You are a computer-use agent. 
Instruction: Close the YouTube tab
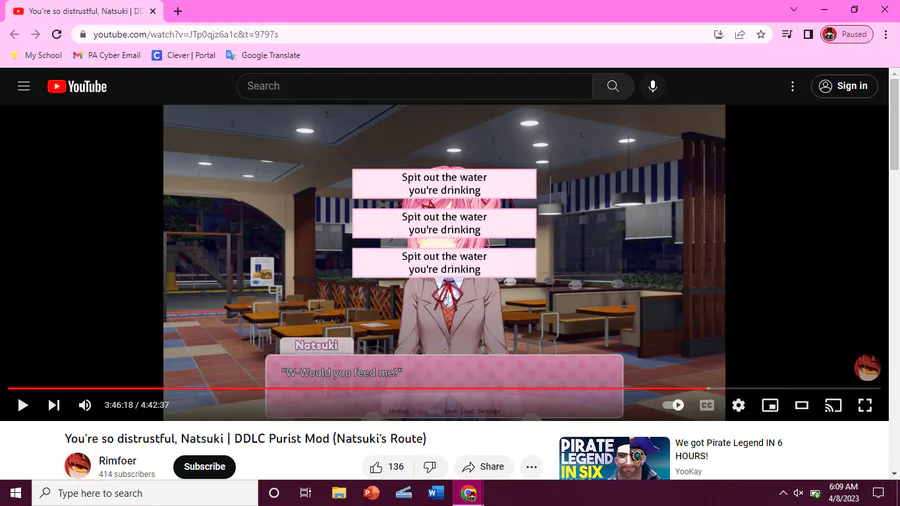tap(153, 11)
